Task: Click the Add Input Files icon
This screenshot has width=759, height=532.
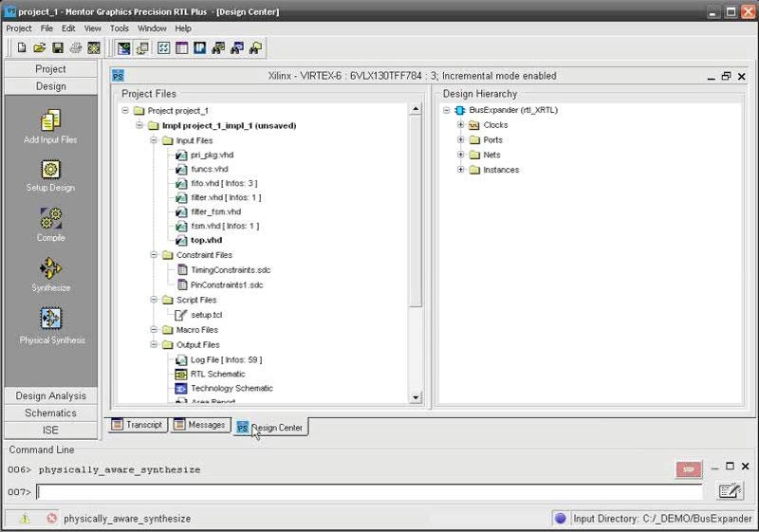Action: click(50, 120)
